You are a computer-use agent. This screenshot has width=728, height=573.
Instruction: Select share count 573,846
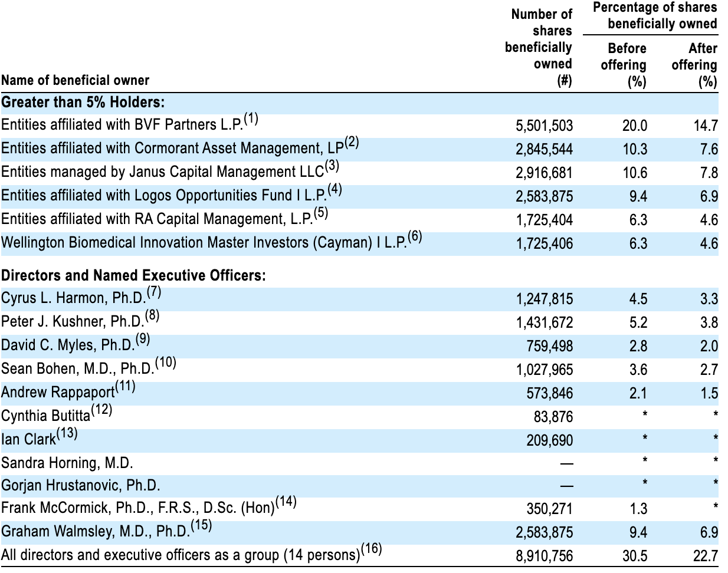[x=549, y=393]
